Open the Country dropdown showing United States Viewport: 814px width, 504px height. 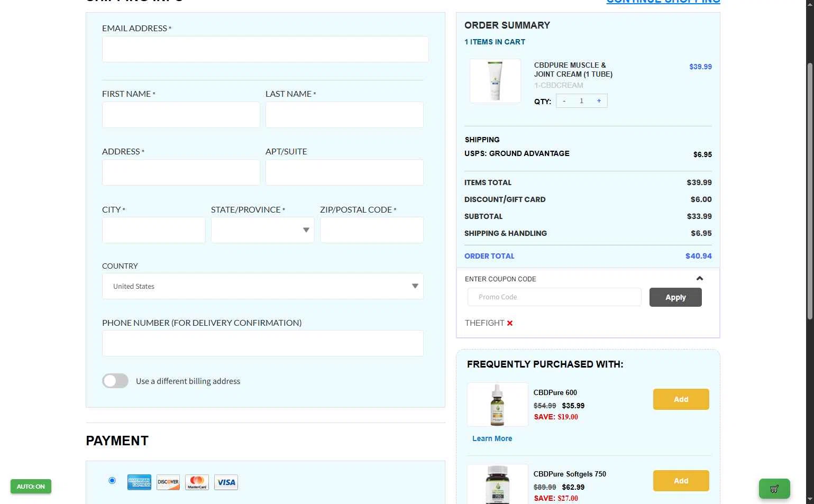click(x=263, y=286)
